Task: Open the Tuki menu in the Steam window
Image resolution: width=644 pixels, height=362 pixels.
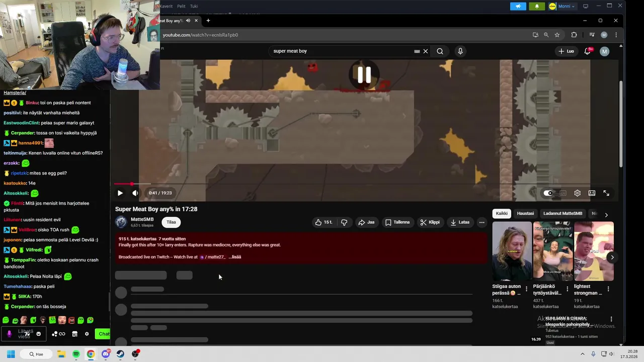Action: [x=194, y=7]
